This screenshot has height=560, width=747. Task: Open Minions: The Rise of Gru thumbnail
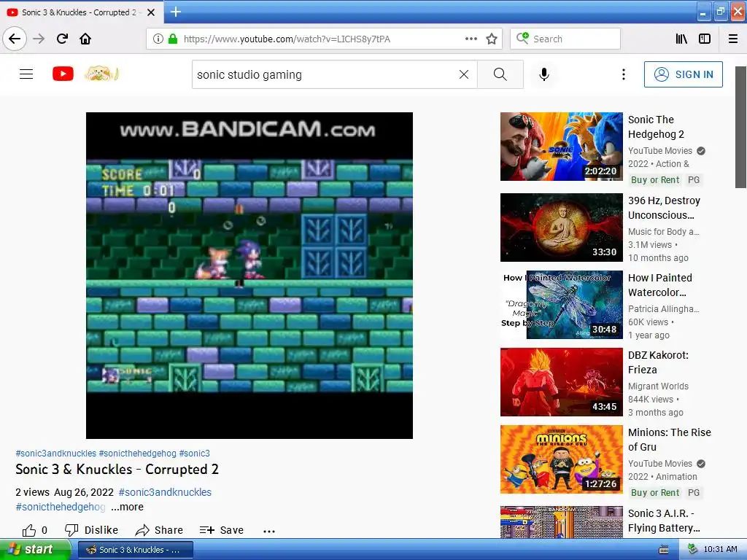pos(561,459)
